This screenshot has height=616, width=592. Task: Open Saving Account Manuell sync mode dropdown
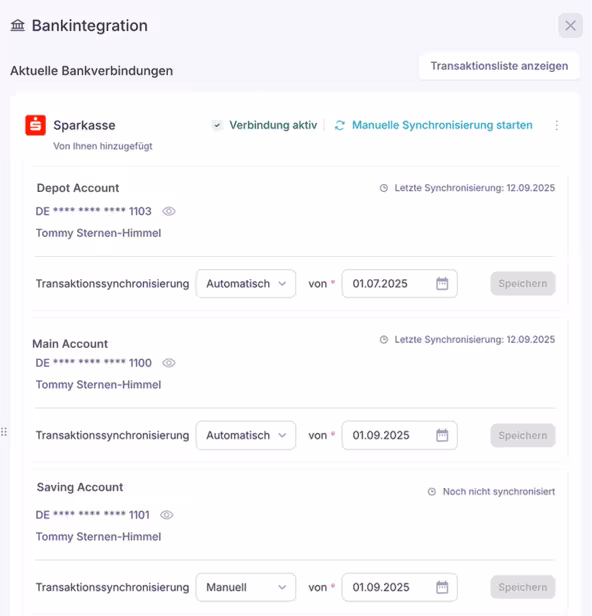tap(246, 587)
